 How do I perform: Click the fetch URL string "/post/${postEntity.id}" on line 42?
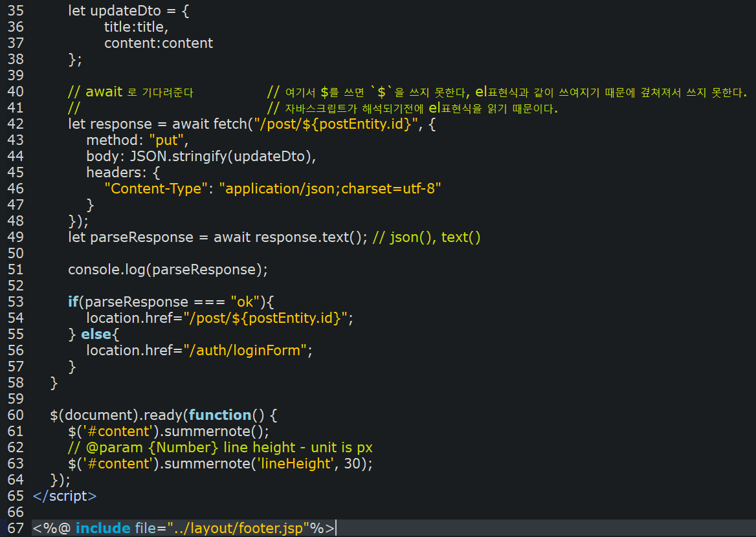(x=336, y=124)
